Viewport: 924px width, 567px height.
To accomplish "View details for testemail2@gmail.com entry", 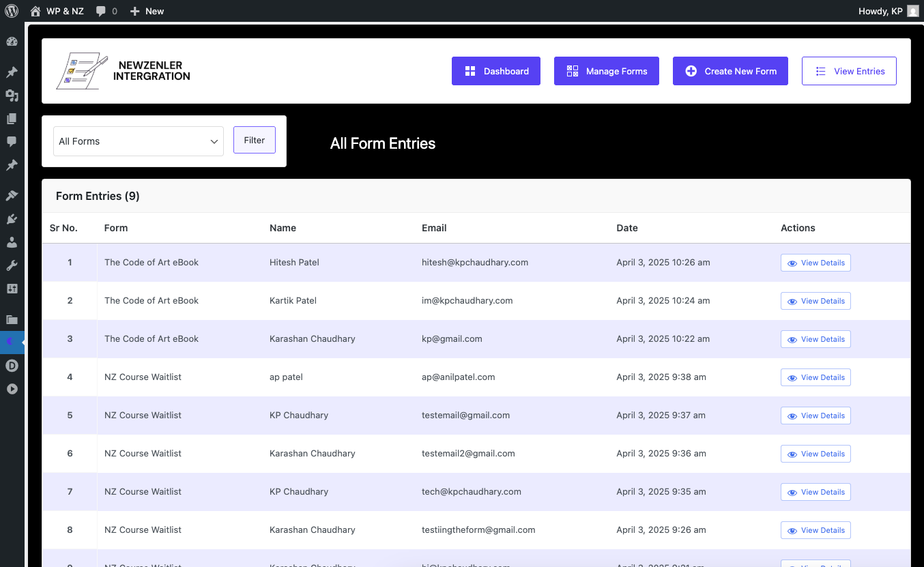I will pos(815,454).
